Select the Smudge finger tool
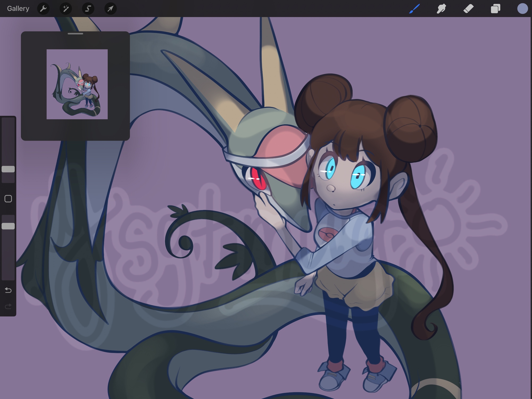The width and height of the screenshot is (532, 399). 441,9
